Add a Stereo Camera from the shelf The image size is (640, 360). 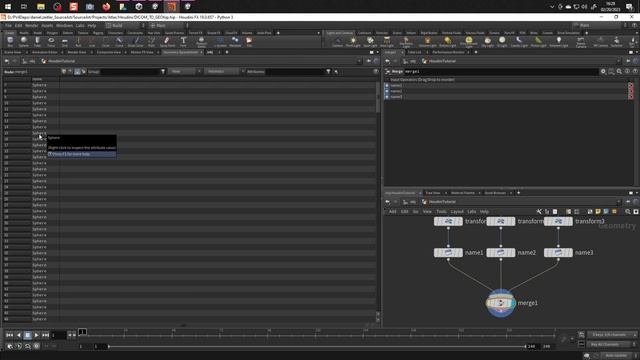(580, 42)
